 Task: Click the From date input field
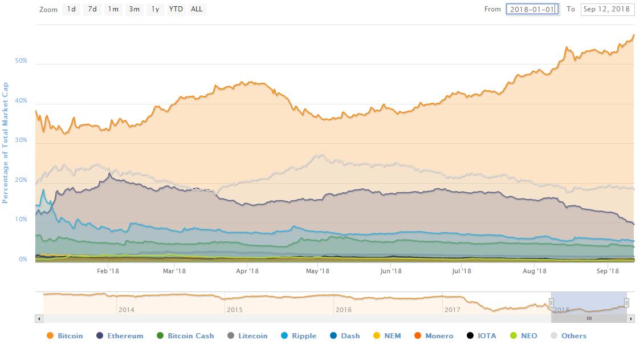[532, 9]
